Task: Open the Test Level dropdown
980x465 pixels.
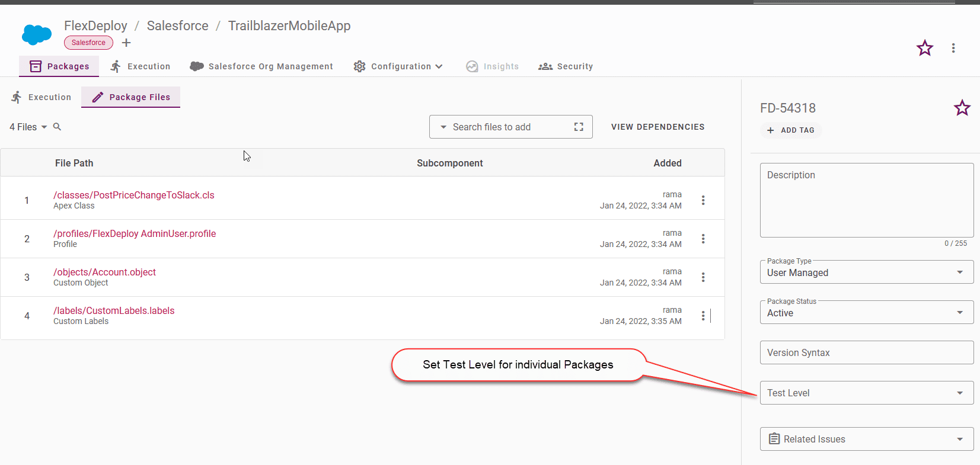Action: point(867,393)
